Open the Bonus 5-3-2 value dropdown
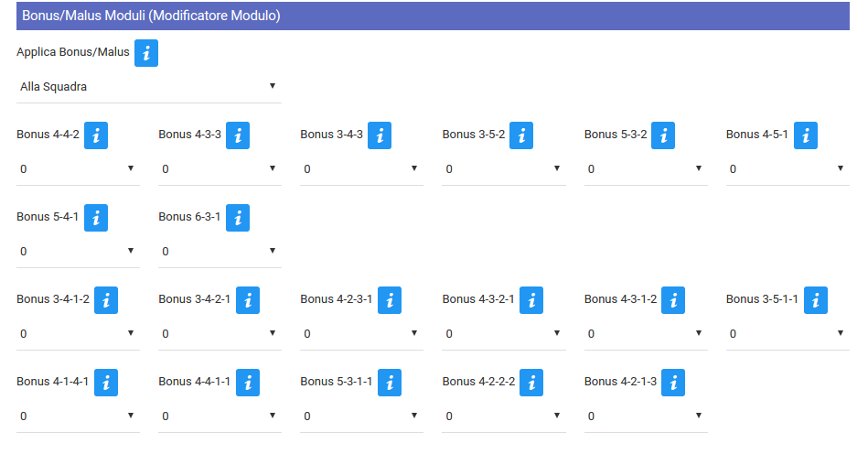Screen dimensions: 868x454 coord(646,169)
